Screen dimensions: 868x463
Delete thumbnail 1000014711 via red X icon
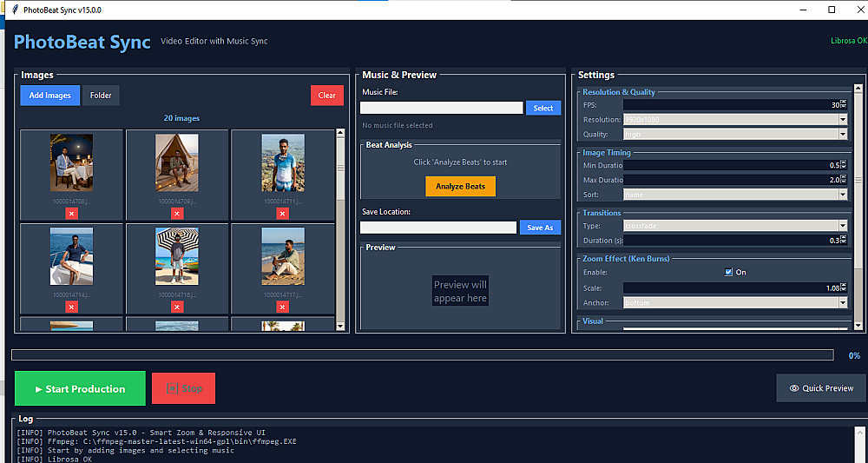coord(282,214)
